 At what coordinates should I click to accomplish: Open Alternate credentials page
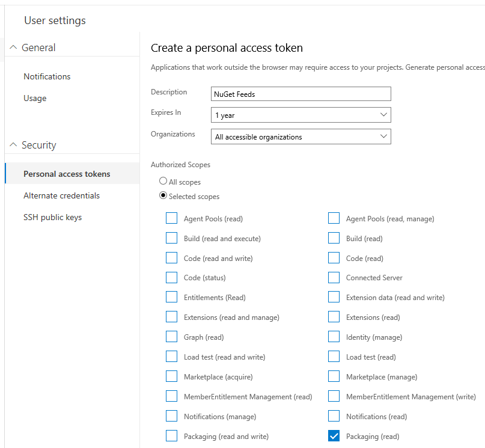point(61,195)
